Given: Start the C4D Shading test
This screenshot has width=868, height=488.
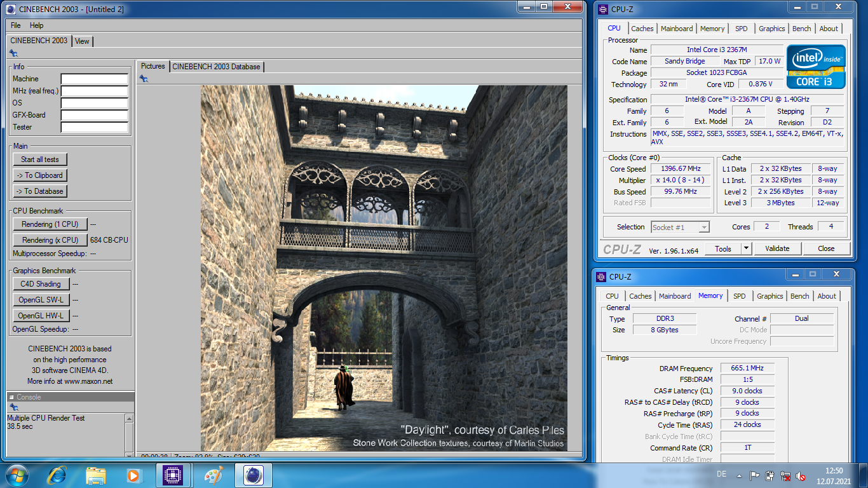Looking at the screenshot, I should [41, 284].
